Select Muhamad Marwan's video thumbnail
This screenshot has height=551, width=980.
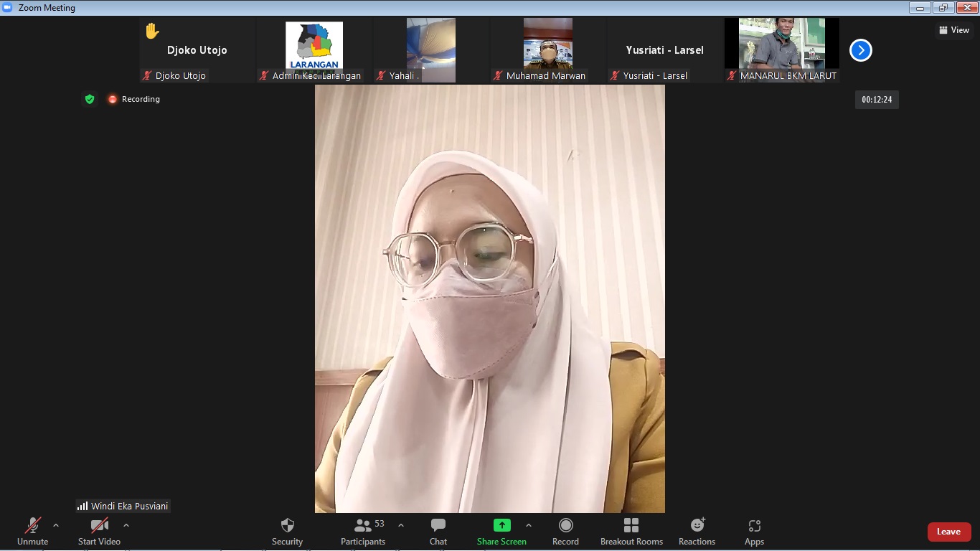547,45
